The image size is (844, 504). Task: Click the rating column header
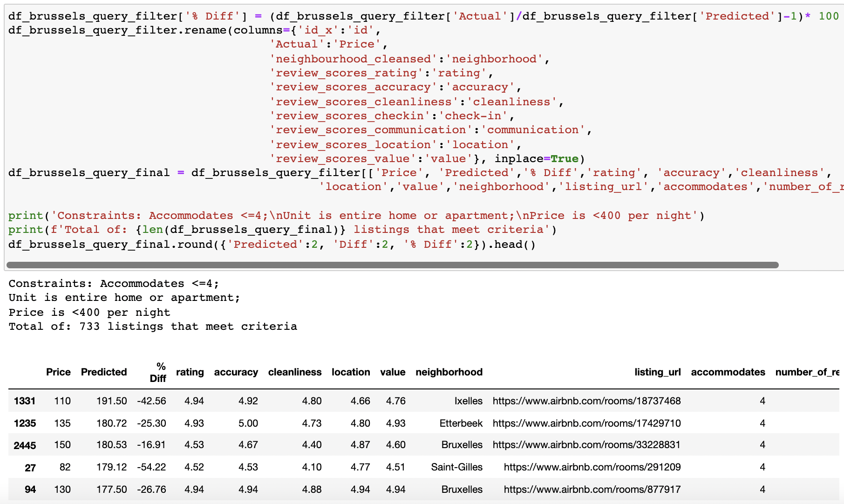click(190, 372)
